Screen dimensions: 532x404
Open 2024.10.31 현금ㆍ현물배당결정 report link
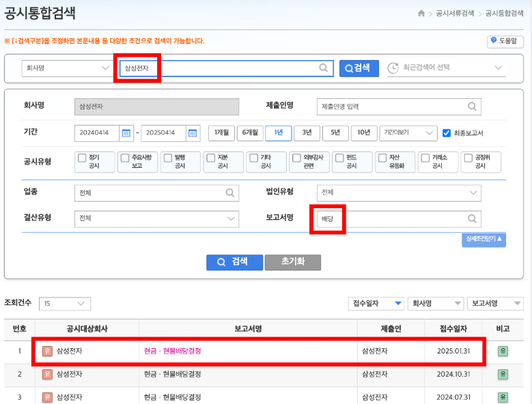(x=172, y=374)
